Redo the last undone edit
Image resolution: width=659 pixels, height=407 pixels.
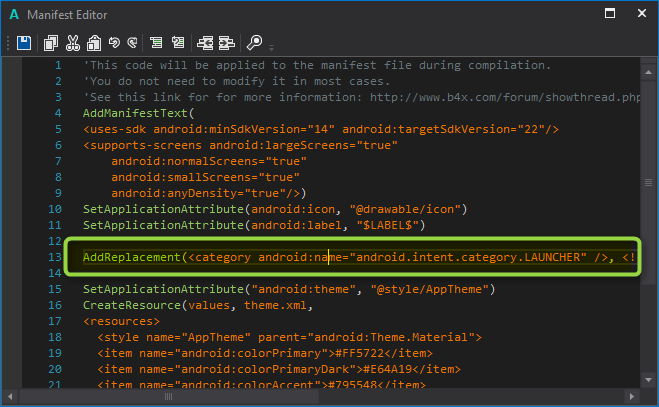point(132,42)
